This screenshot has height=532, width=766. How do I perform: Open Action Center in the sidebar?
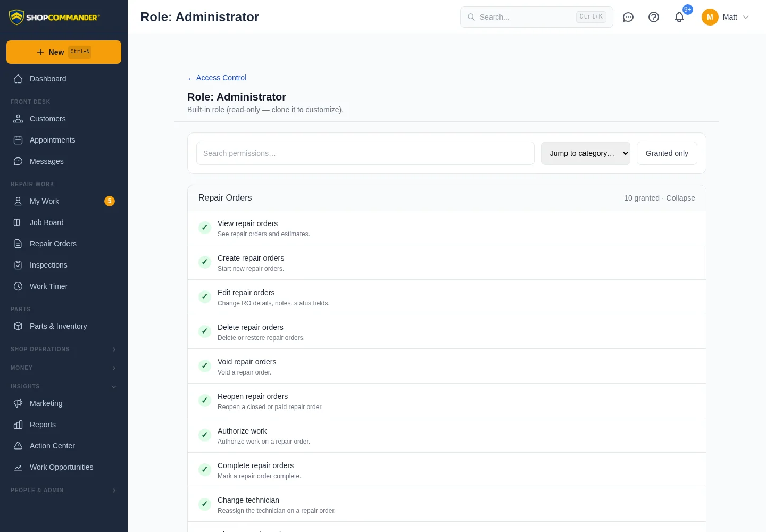[64, 446]
